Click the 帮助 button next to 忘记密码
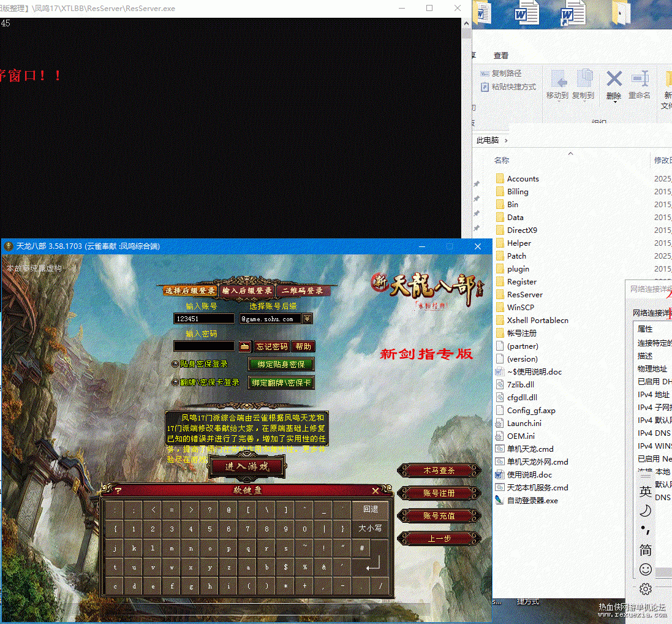 coord(303,346)
